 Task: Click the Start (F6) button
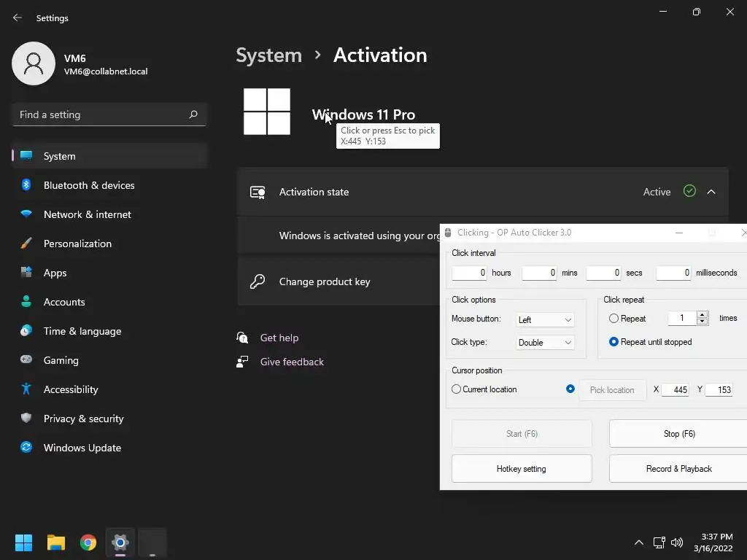[x=522, y=433]
